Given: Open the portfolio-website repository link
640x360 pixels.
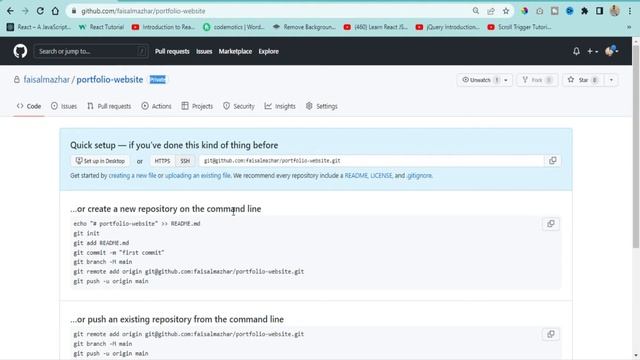Looking at the screenshot, I should (x=110, y=80).
